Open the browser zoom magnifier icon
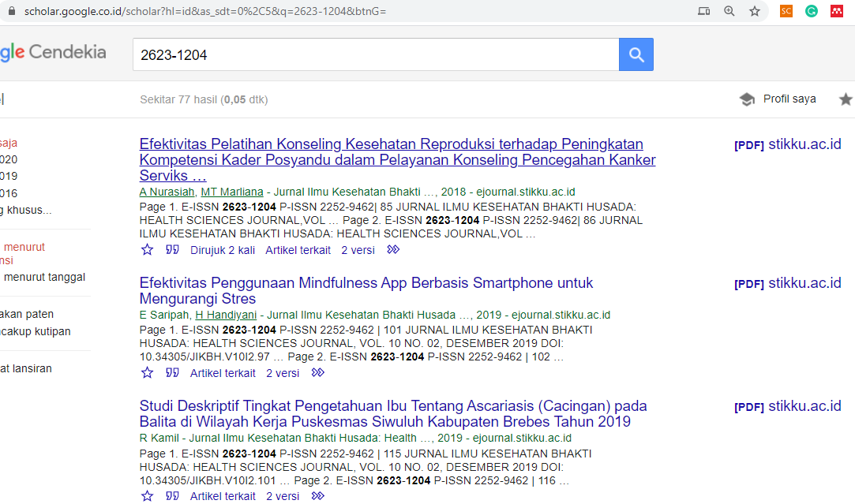 [729, 11]
